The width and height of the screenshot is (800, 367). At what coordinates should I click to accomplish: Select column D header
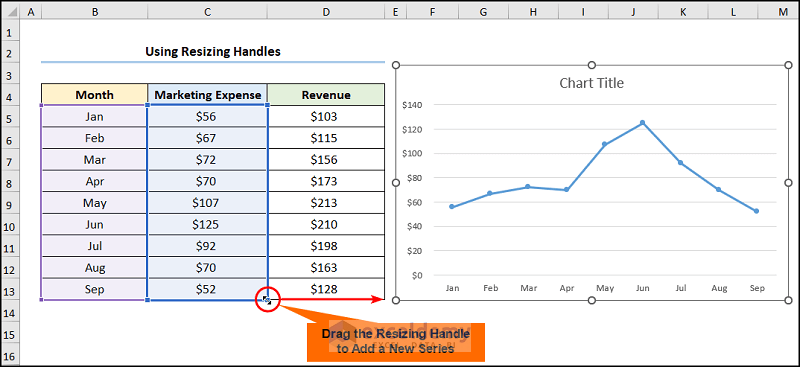pyautogui.click(x=326, y=12)
